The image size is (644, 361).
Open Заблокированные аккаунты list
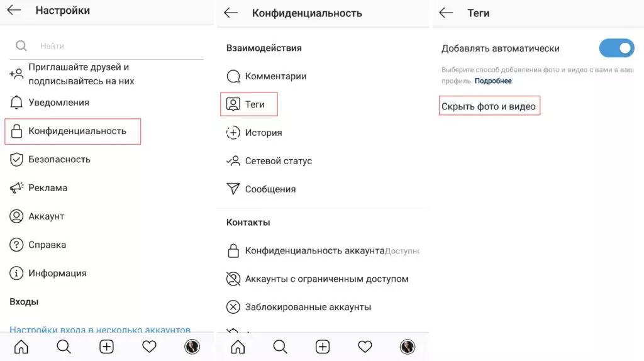308,307
